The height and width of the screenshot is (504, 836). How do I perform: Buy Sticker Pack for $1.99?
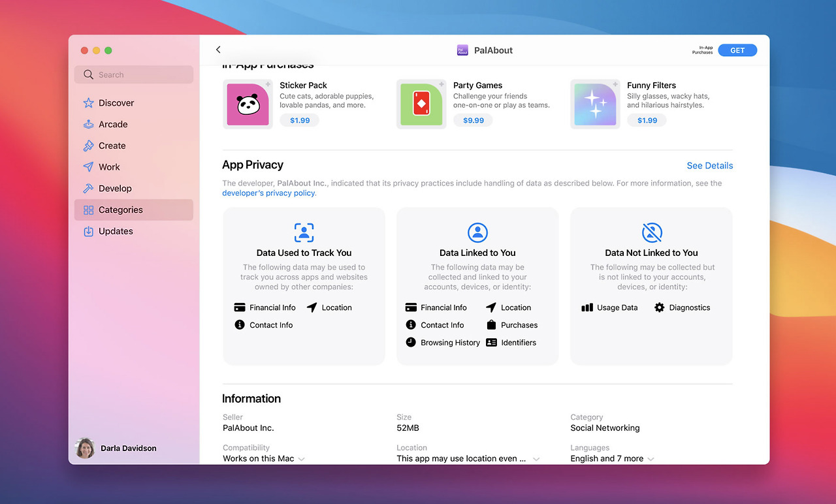click(x=300, y=120)
